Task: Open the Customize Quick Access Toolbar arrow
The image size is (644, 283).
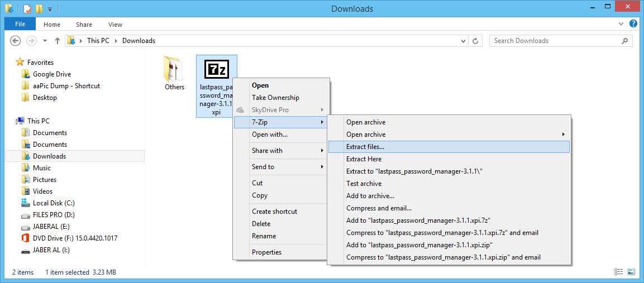Action: click(x=50, y=9)
